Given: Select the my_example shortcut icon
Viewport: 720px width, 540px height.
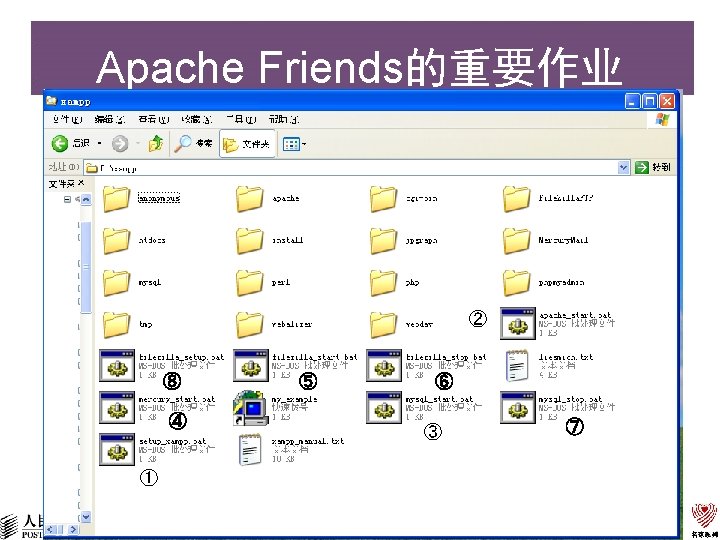Looking at the screenshot, I should pos(251,408).
